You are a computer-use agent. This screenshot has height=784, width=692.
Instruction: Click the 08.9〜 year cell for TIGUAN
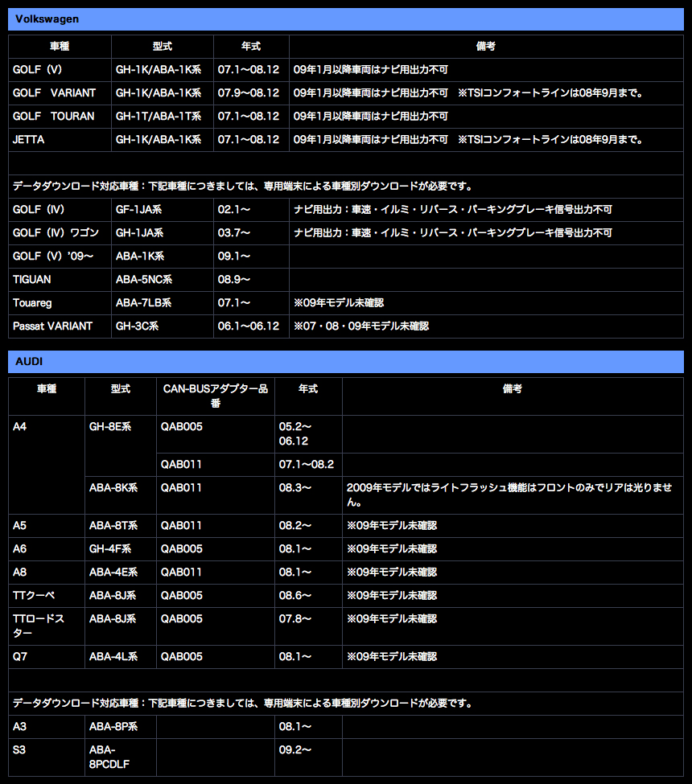pyautogui.click(x=251, y=280)
